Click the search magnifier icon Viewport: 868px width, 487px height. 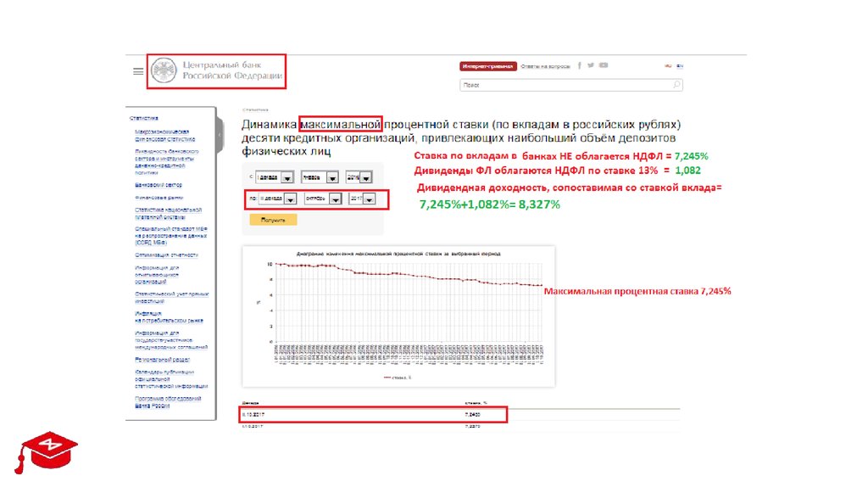pos(676,85)
